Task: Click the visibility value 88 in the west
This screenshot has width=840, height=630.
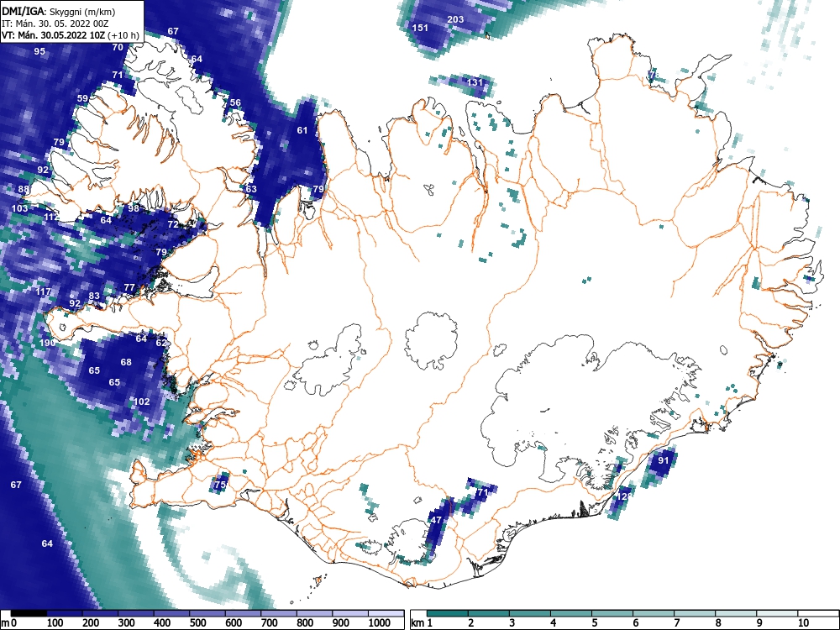Action: [x=24, y=189]
